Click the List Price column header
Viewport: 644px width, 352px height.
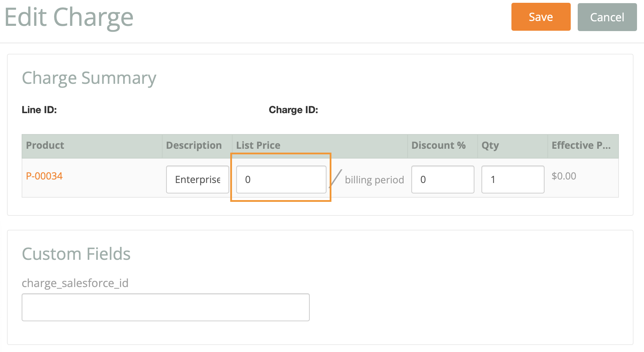pos(320,146)
